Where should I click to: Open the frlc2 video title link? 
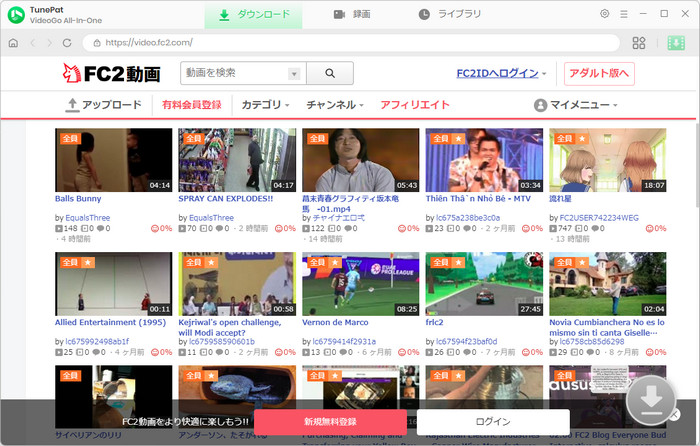pos(434,322)
